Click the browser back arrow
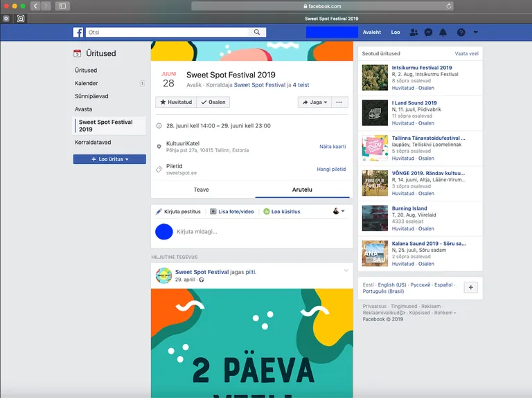The width and height of the screenshot is (532, 398). click(35, 6)
